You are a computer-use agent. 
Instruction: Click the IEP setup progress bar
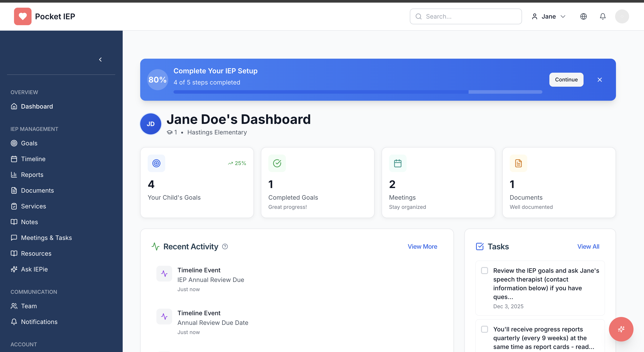tap(357, 92)
